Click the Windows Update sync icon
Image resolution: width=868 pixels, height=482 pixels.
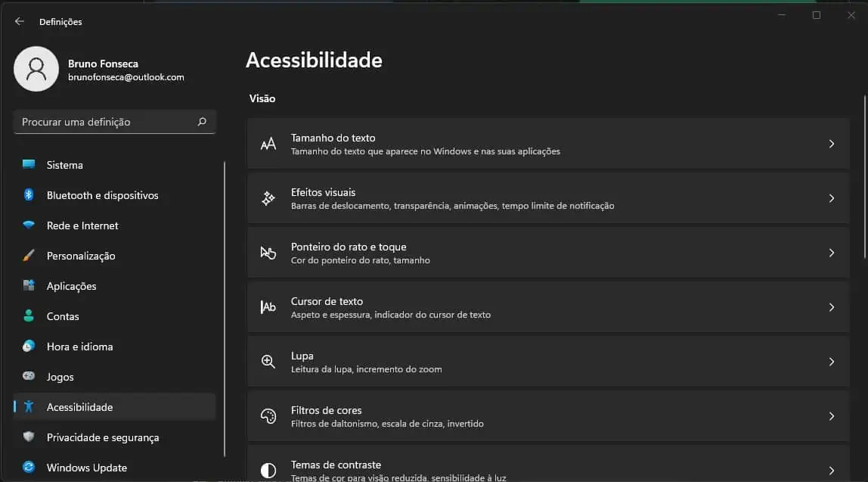pos(29,467)
